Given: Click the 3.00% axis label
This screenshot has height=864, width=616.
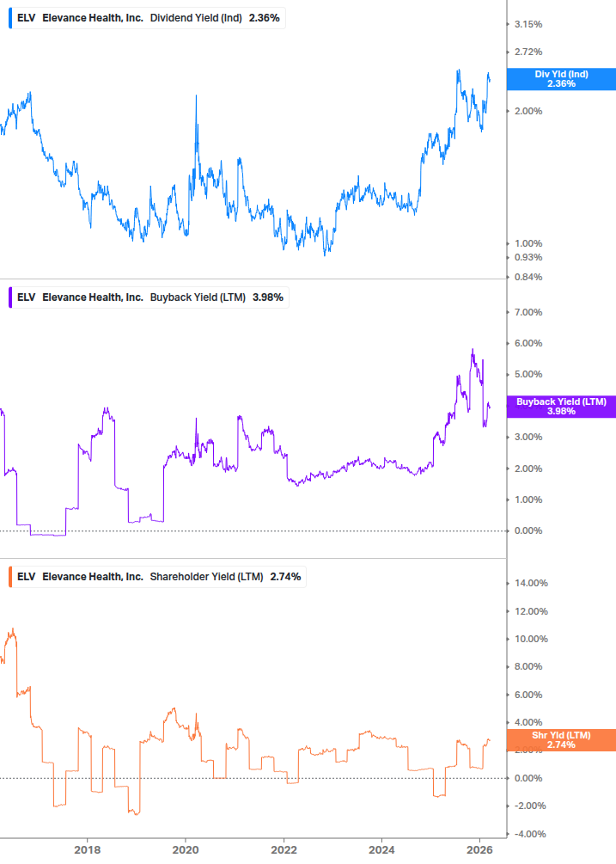Looking at the screenshot, I should 528,437.
